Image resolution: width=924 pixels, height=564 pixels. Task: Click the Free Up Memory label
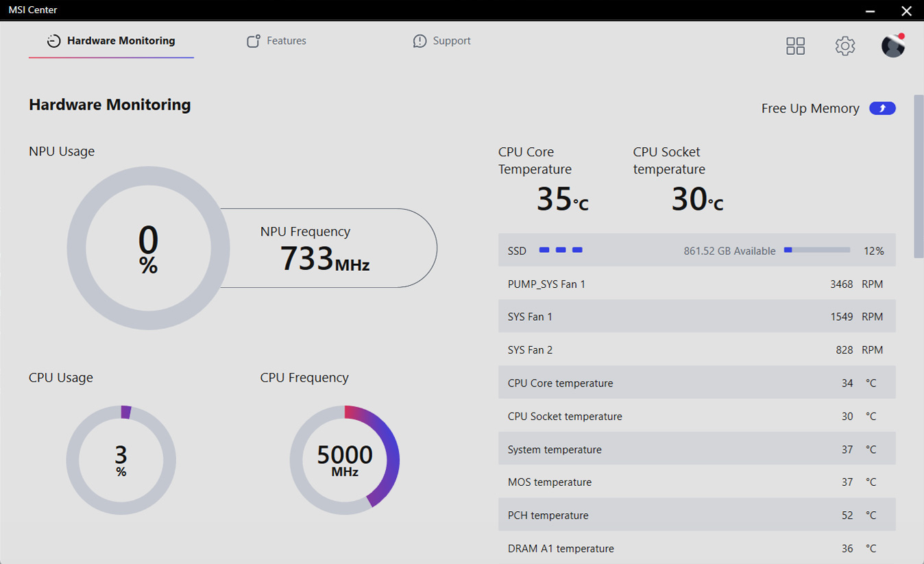[810, 108]
